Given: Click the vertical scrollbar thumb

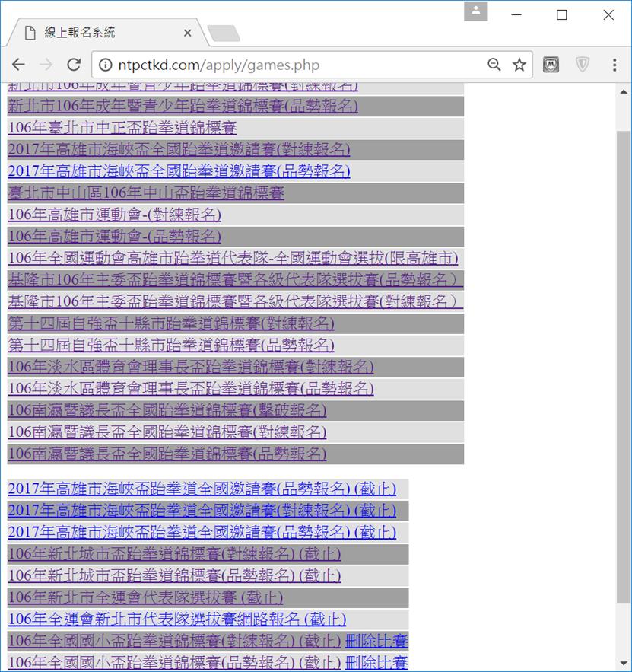Looking at the screenshot, I should coord(624,365).
